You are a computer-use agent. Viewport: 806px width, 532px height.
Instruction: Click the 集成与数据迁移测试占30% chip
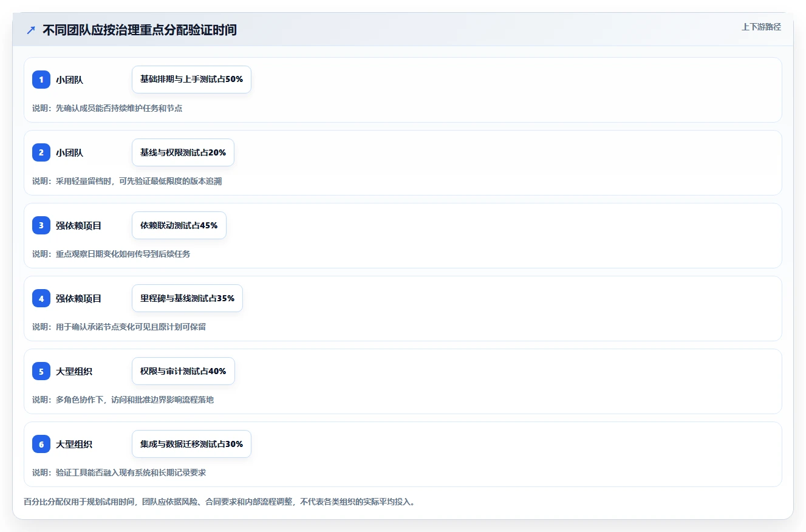click(191, 444)
